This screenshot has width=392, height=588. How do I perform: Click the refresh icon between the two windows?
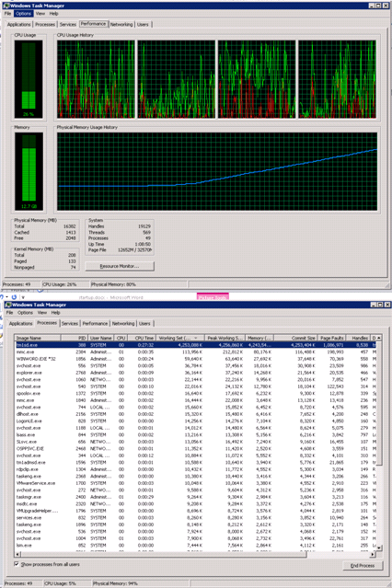pyautogui.click(x=14, y=297)
